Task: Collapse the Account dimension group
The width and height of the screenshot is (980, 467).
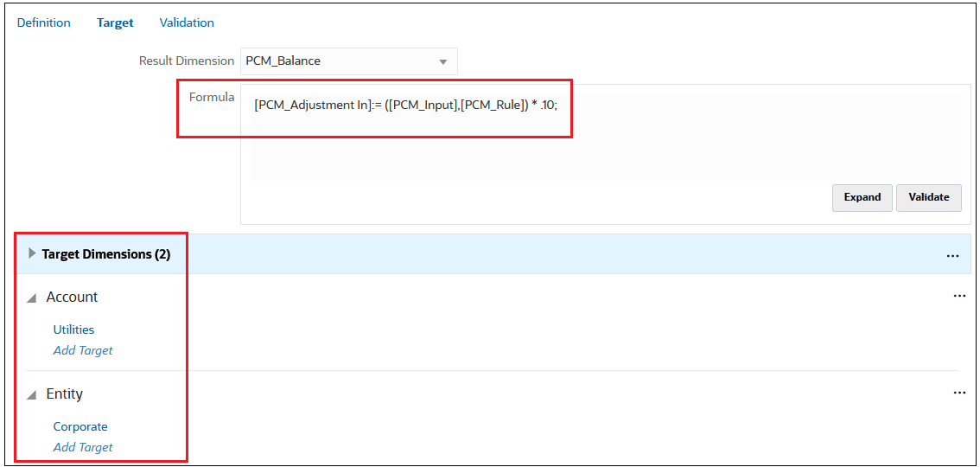Action: pyautogui.click(x=32, y=297)
